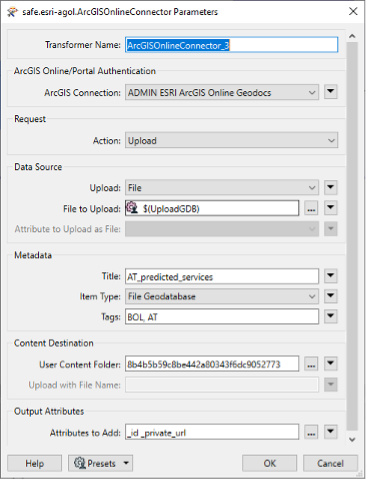Open the arrow menu beside File to Upload
This screenshot has width=366, height=480.
pyautogui.click(x=331, y=208)
